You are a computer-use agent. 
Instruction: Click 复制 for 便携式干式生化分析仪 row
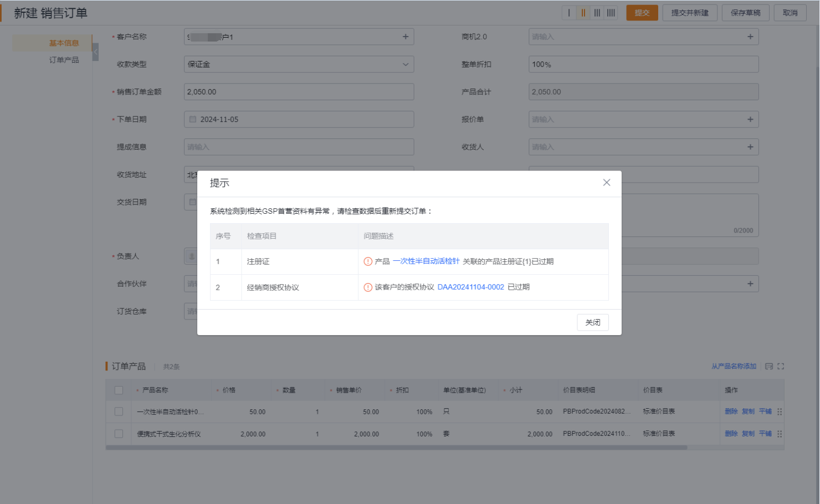click(748, 434)
